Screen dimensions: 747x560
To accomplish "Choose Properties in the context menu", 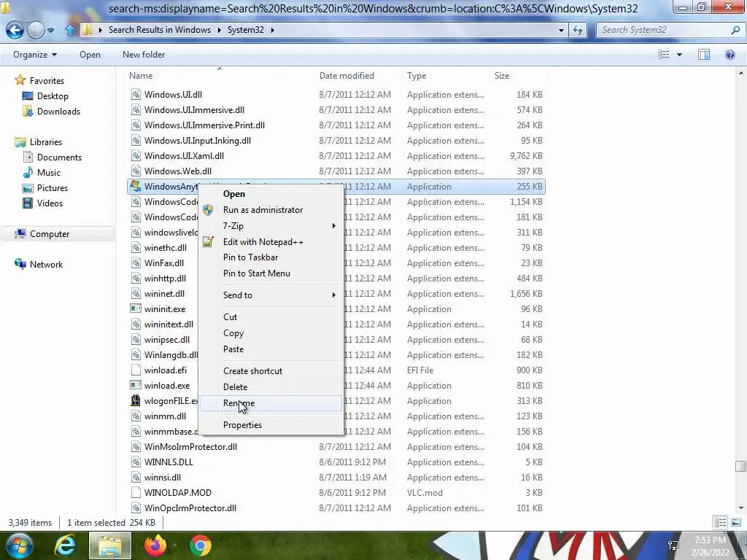I will coord(271,425).
